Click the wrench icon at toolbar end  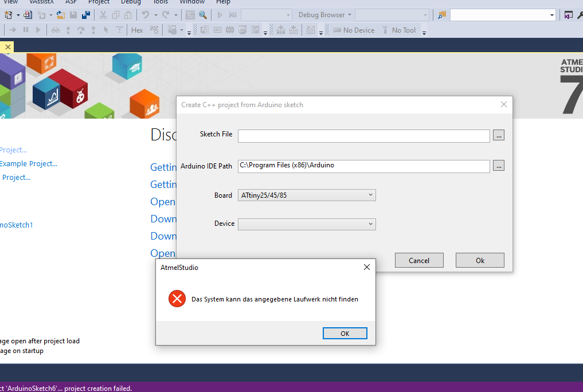tap(580, 15)
